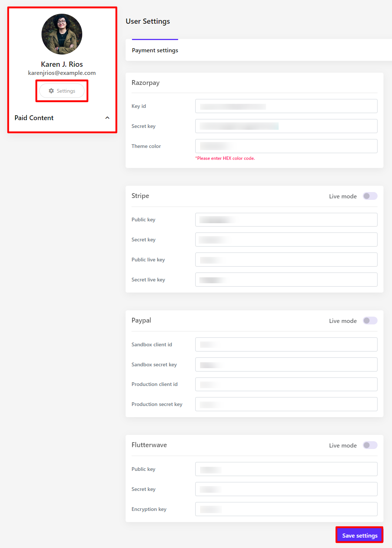Select the Razorpay Theme color field
392x548 pixels.
tap(286, 146)
